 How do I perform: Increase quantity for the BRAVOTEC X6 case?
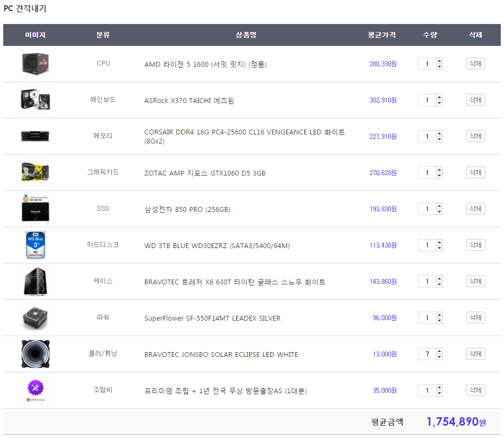coord(439,278)
